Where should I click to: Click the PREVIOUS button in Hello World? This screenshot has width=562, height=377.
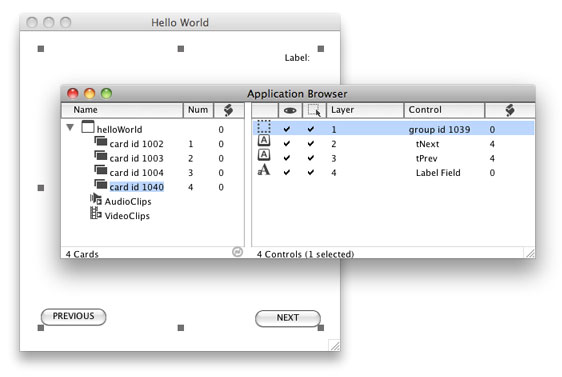pos(73,316)
